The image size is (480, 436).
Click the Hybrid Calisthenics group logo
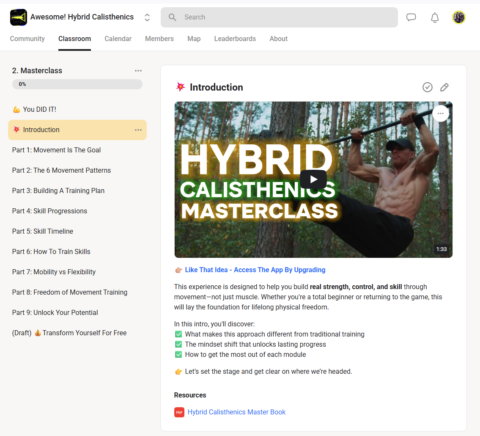tap(18, 17)
